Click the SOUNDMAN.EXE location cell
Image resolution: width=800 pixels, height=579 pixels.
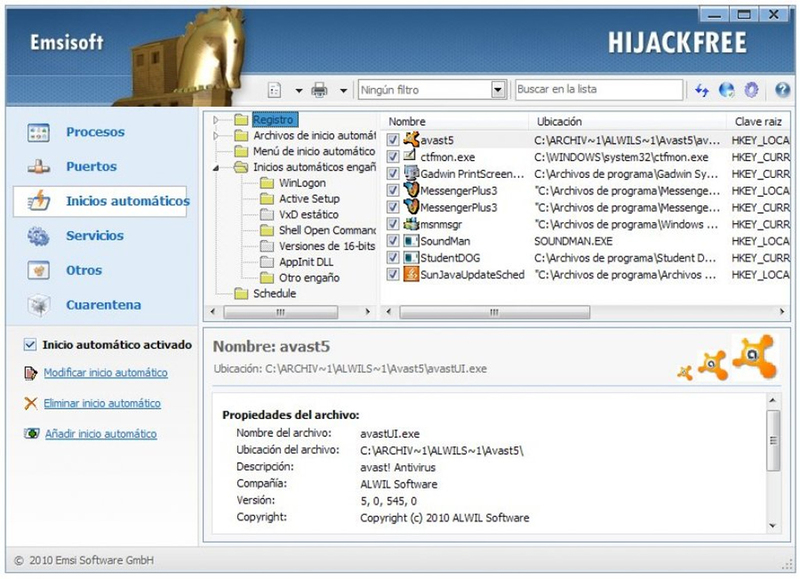(573, 241)
